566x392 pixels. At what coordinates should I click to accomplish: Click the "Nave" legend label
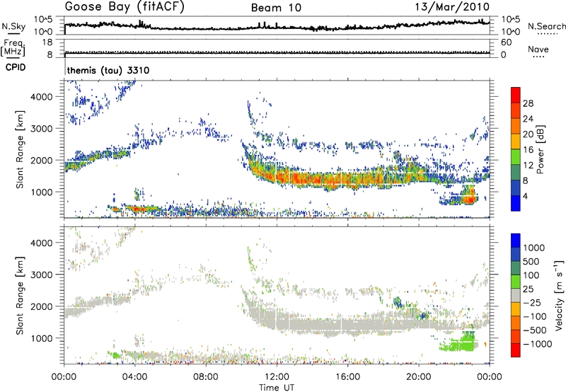(x=538, y=49)
